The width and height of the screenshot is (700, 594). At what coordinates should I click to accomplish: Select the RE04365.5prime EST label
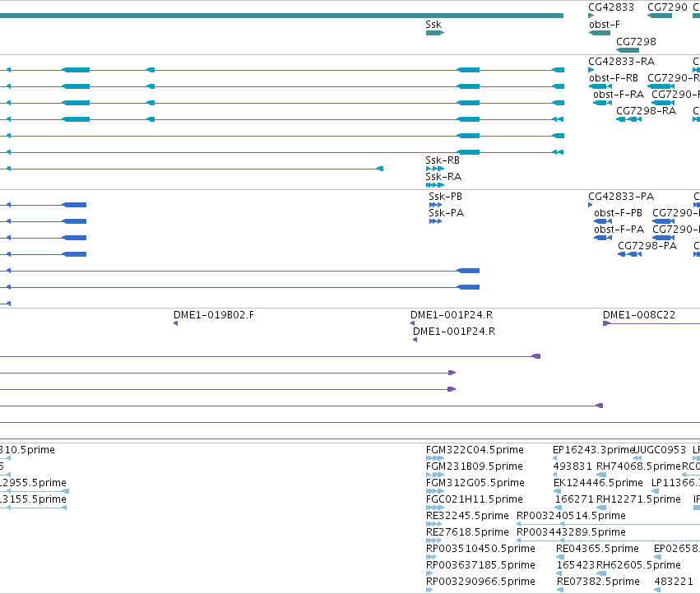tap(597, 549)
